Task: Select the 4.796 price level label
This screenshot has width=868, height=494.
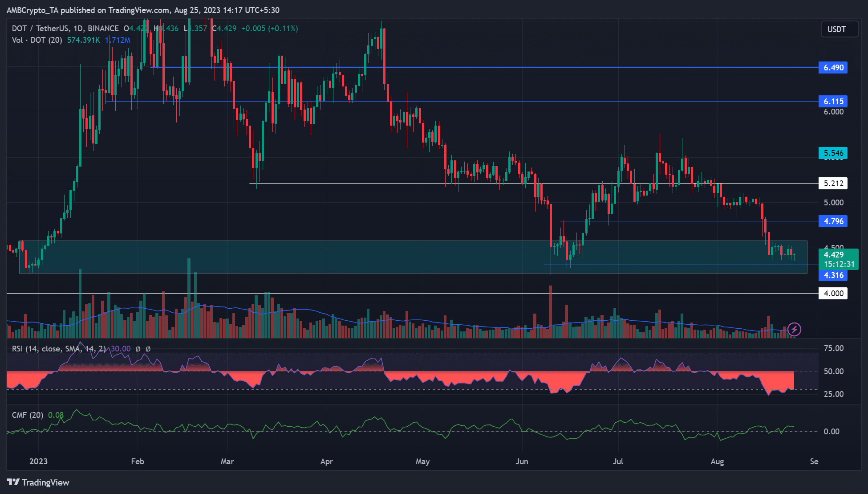Action: pos(833,221)
